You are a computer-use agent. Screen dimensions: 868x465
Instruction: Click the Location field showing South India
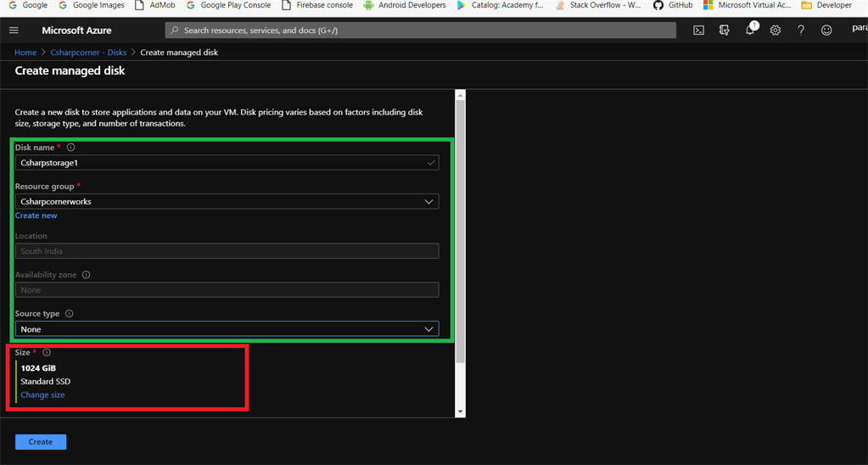(x=227, y=251)
